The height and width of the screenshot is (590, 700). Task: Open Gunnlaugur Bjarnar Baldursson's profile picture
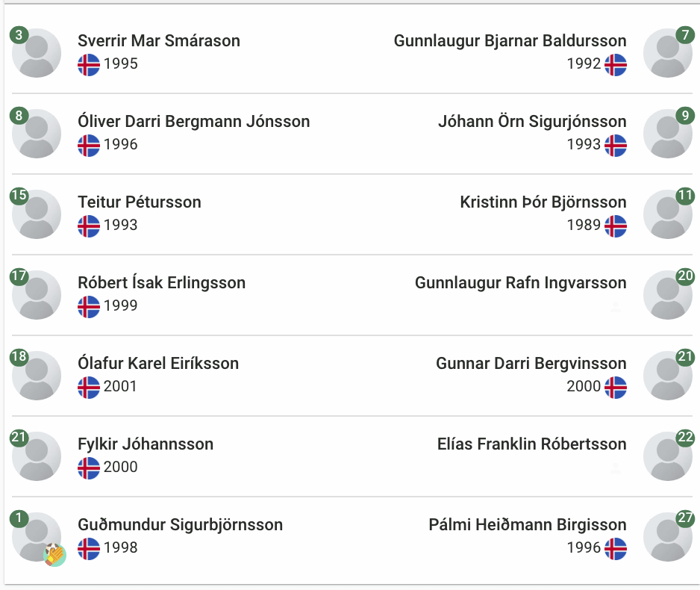pyautogui.click(x=668, y=53)
